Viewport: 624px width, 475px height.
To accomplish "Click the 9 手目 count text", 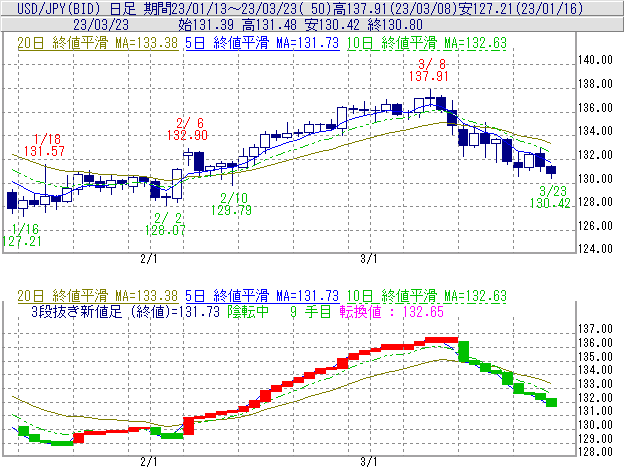I will (x=311, y=312).
